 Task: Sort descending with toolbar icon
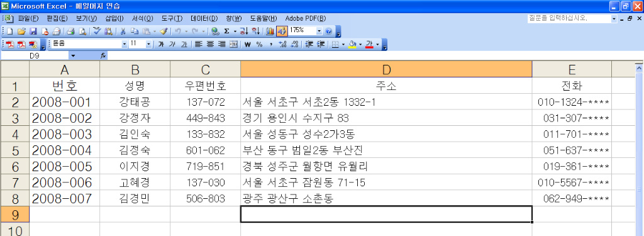click(x=255, y=31)
